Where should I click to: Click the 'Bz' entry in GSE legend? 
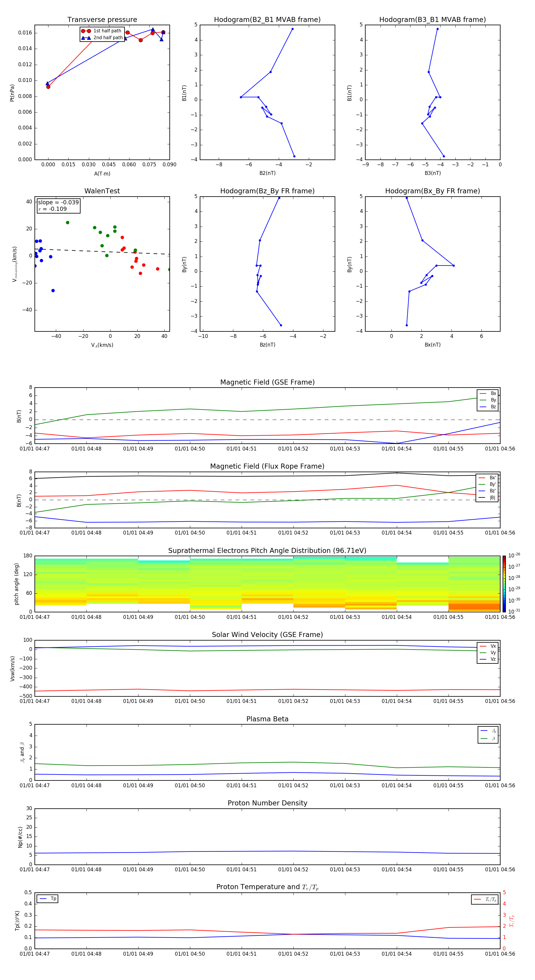click(x=488, y=407)
